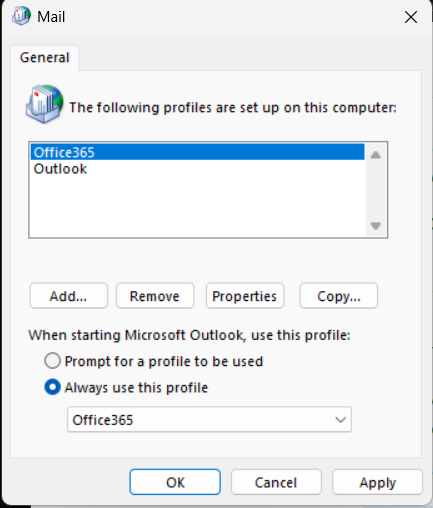Click the chevron arrow of profile combo box
The height and width of the screenshot is (508, 433).
point(340,420)
